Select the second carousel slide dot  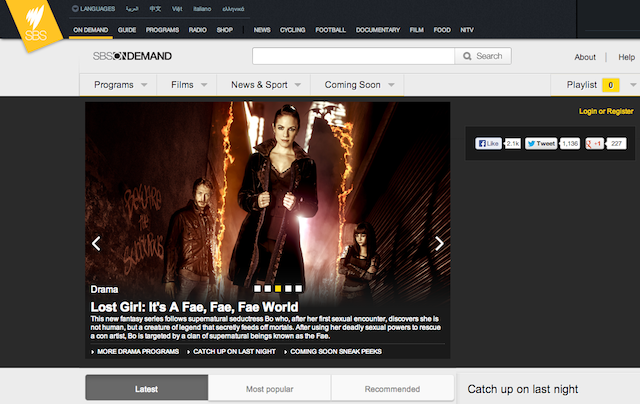(267, 289)
